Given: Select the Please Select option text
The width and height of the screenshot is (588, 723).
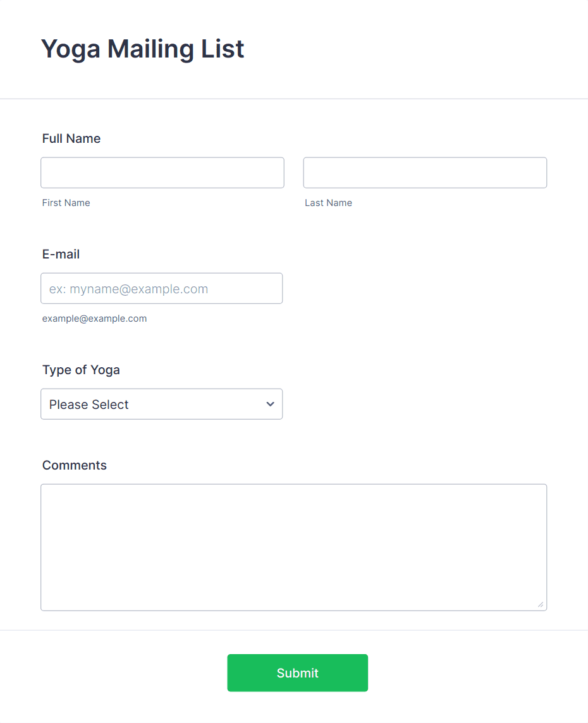Looking at the screenshot, I should 89,404.
